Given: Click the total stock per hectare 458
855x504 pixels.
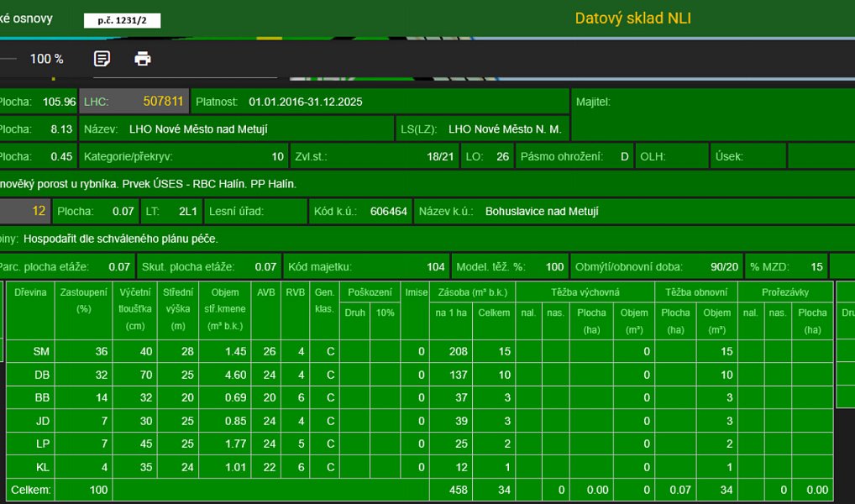Looking at the screenshot, I should (458, 491).
